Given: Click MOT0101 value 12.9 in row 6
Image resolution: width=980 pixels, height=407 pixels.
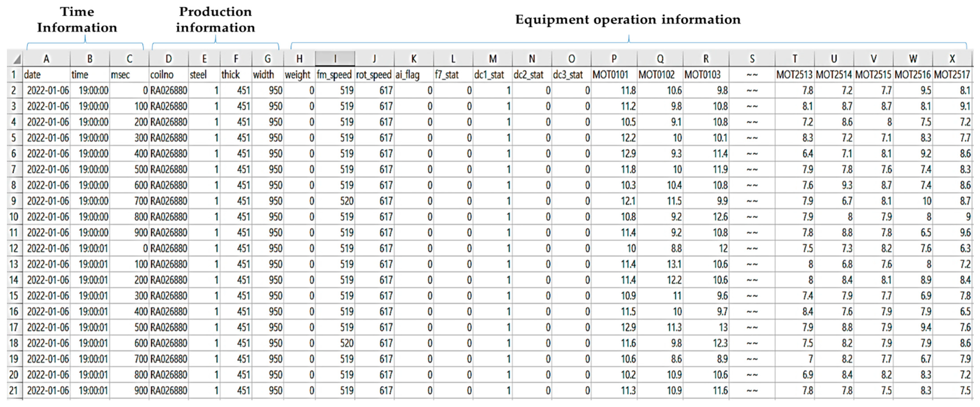Looking at the screenshot, I should 614,154.
